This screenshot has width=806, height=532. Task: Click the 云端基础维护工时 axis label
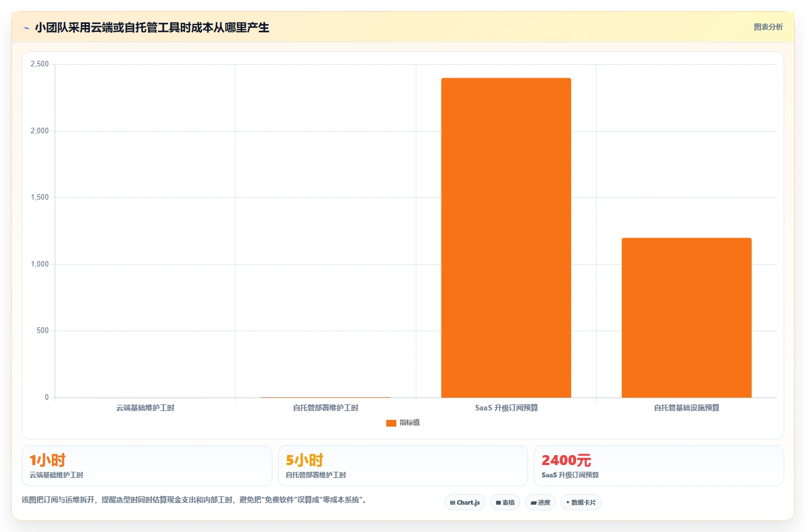click(145, 408)
